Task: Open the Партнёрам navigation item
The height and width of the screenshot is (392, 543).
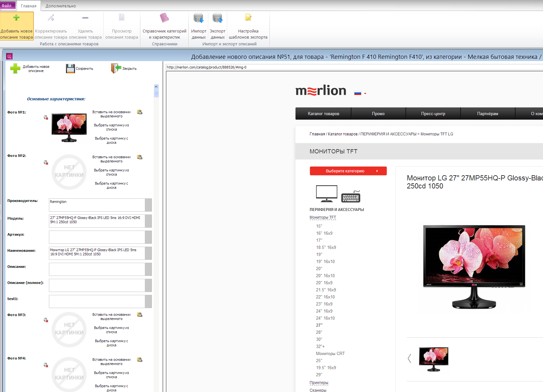Action: pyautogui.click(x=488, y=114)
